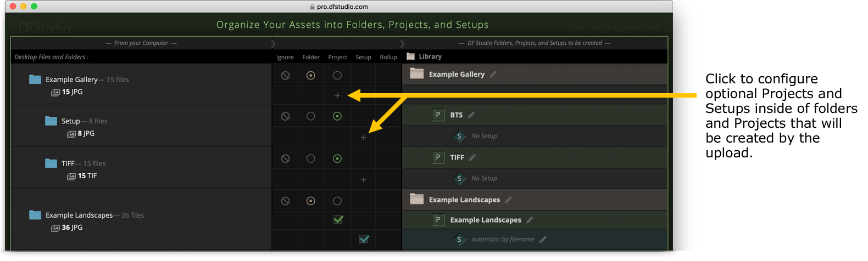Select Example Landscapes project name
This screenshot has width=868, height=261.
tap(486, 220)
